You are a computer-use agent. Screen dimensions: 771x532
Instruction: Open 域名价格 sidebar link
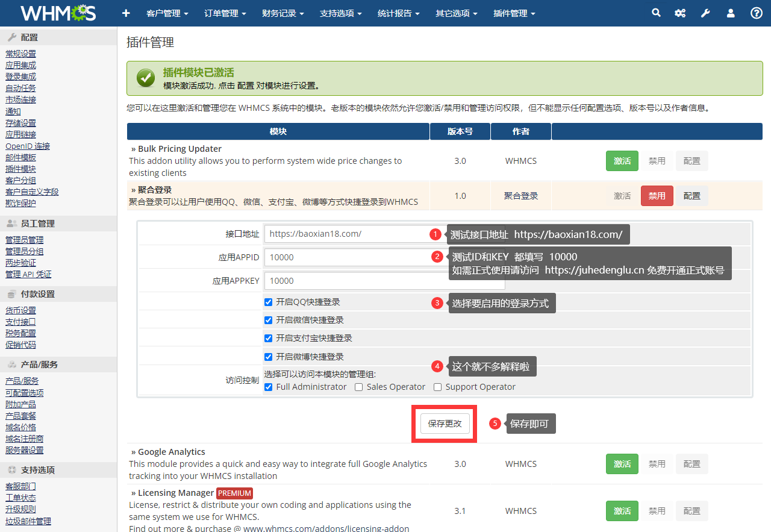20,427
